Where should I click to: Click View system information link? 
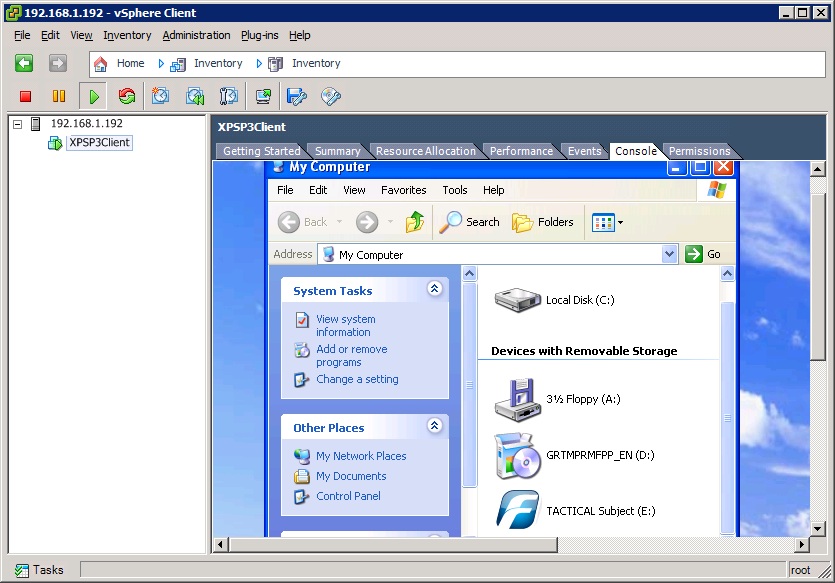(x=346, y=325)
